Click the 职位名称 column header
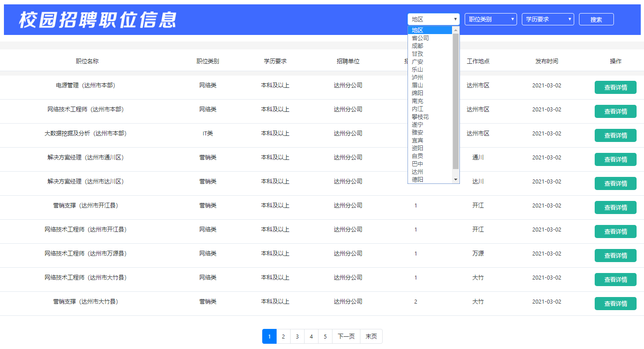Viewport: 644px width, 349px height. point(87,61)
